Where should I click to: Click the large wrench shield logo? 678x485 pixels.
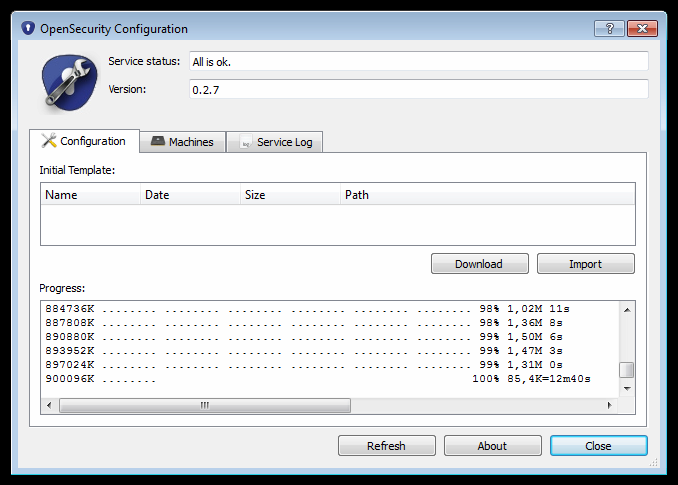click(x=69, y=82)
